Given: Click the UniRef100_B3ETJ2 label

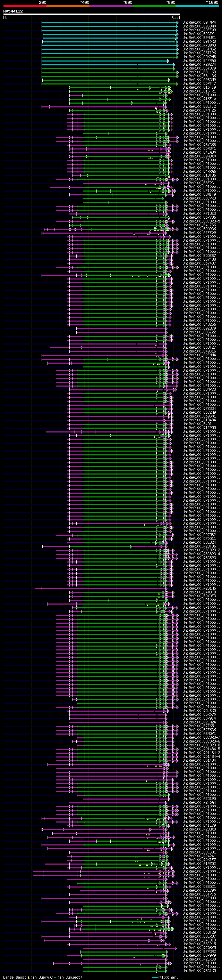Looking at the screenshot, I should click(199, 106).
